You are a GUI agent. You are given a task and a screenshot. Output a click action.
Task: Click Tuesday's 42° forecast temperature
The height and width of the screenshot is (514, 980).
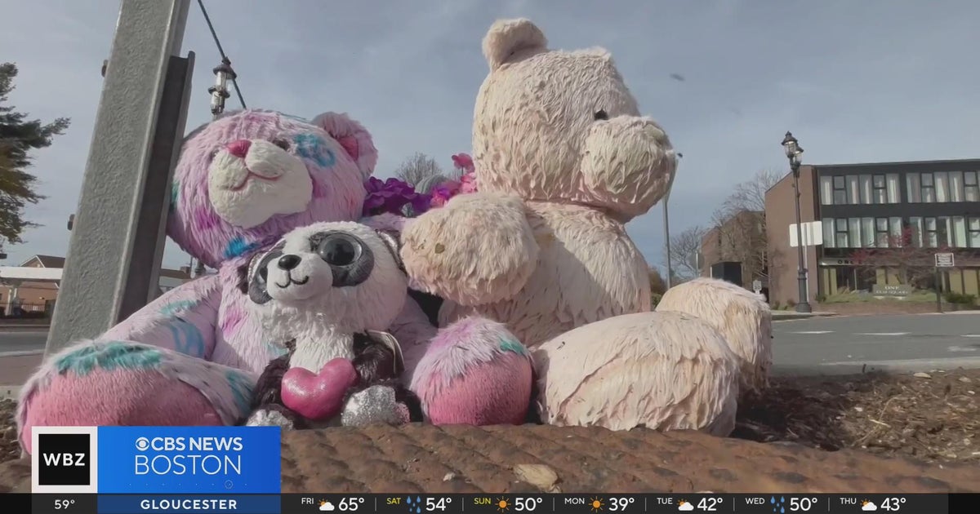(x=709, y=505)
